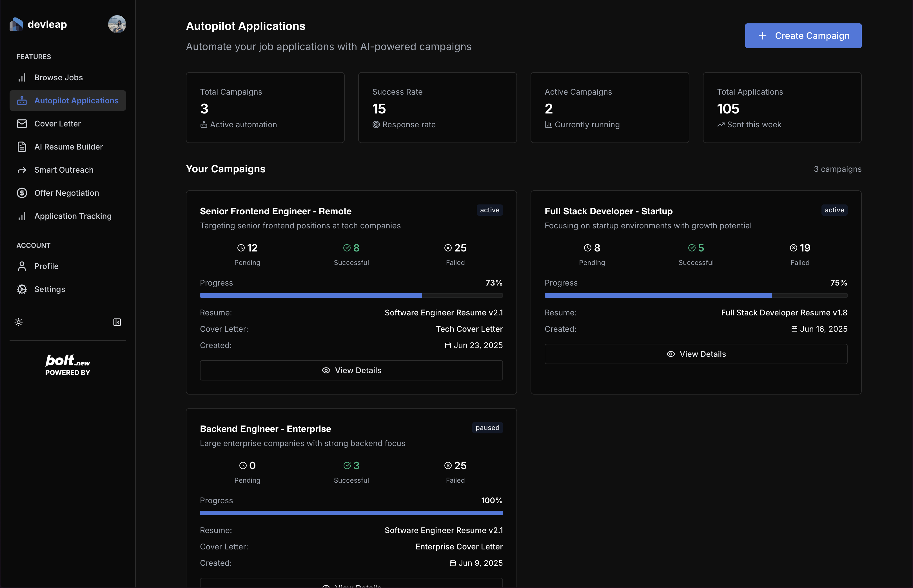Click the AI Resume Builder document icon
This screenshot has height=588, width=913.
coord(22,147)
